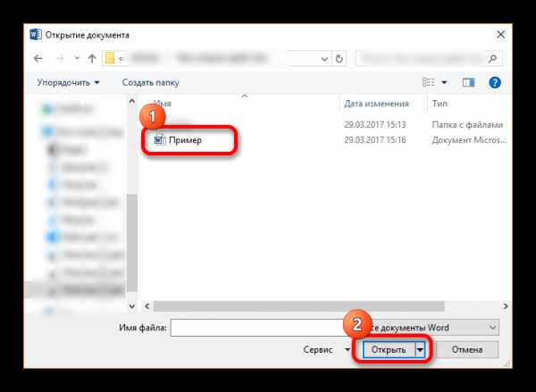Click Папка с файлами type cell

pyautogui.click(x=467, y=124)
